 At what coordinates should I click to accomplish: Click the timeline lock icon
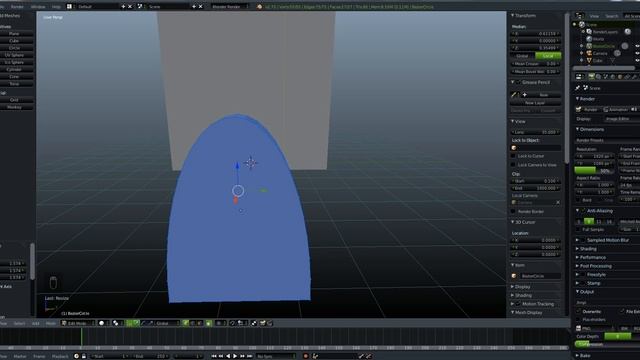(84, 356)
